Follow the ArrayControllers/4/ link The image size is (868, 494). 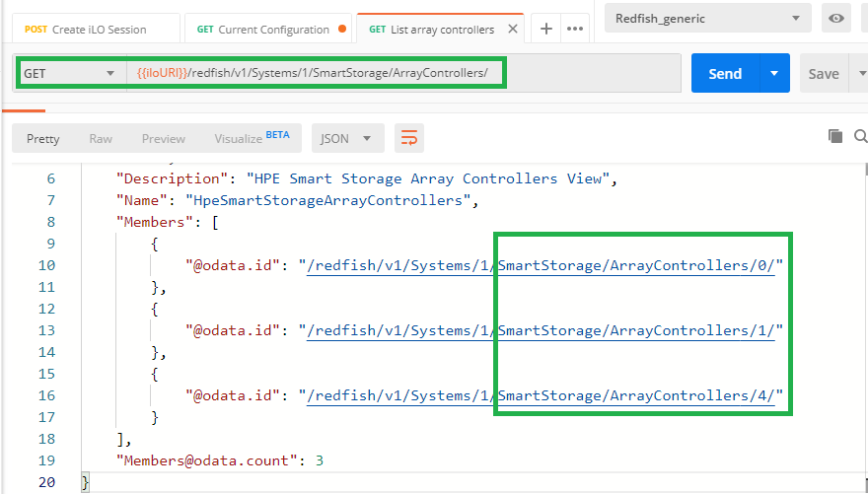541,396
